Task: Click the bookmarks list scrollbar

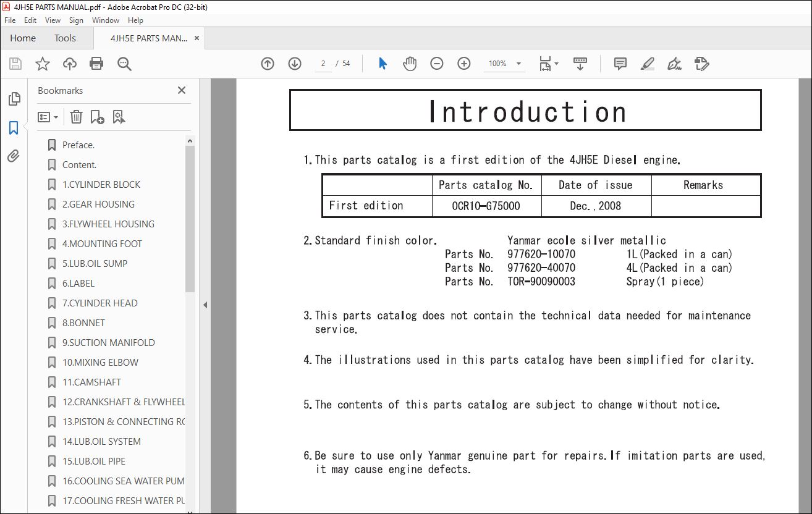Action: 190,218
